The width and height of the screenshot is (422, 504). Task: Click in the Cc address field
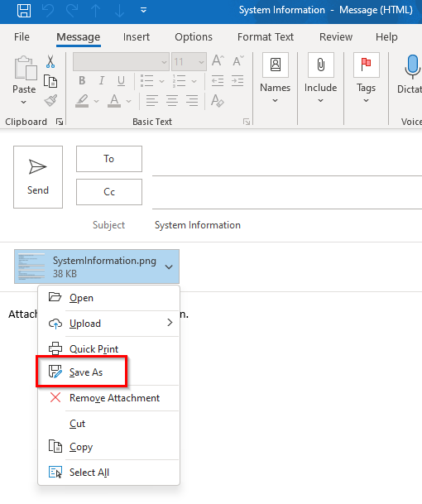(286, 196)
